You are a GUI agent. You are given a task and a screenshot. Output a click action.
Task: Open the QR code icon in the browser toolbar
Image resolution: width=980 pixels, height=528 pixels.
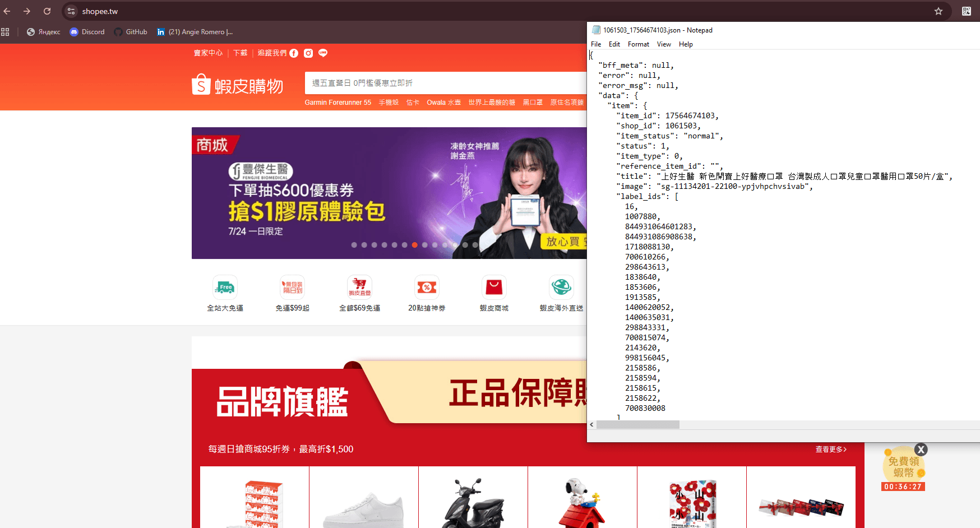(x=967, y=11)
